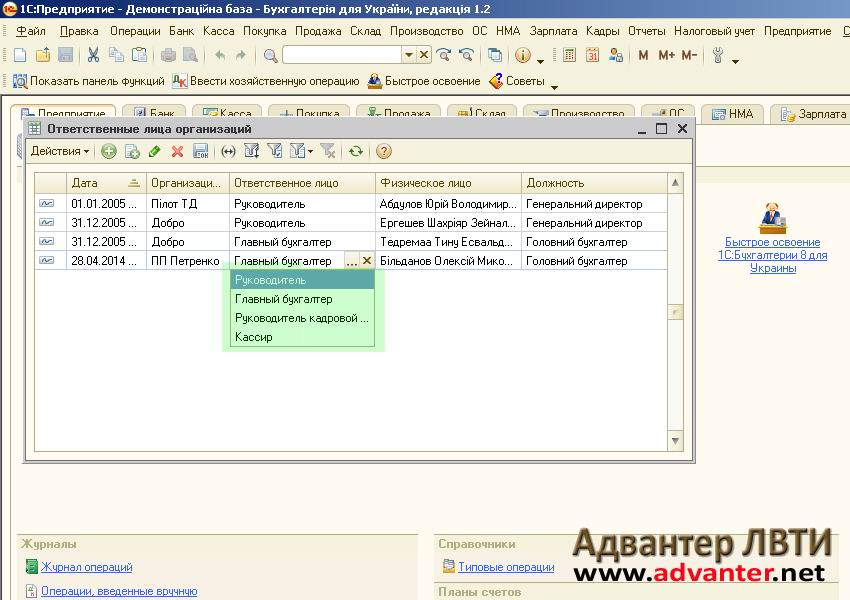
Task: Select the Тедремаа Тину physical person cell
Action: tap(448, 242)
